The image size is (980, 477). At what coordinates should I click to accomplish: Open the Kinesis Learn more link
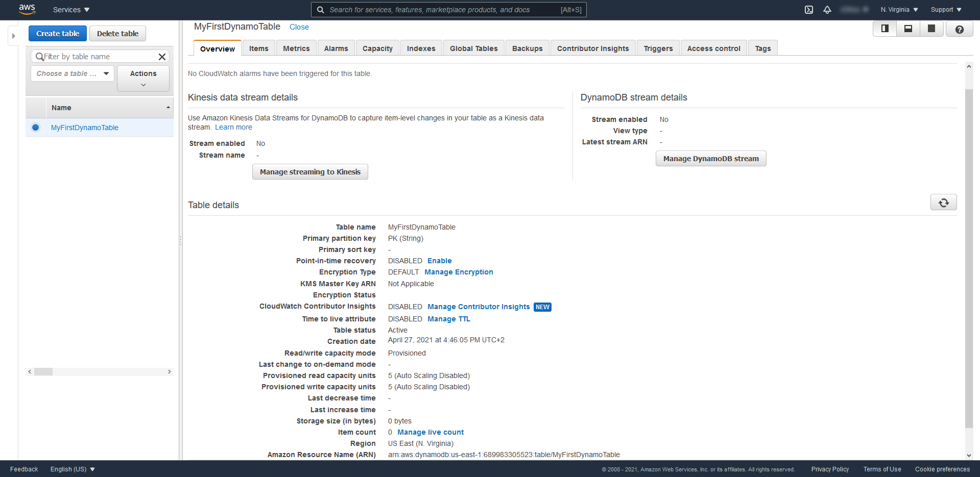click(x=233, y=127)
